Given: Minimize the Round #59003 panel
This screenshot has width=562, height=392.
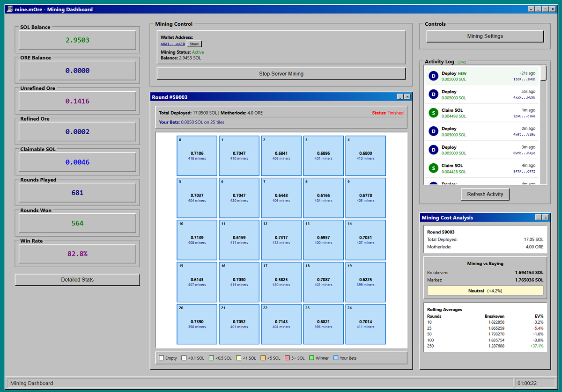Looking at the screenshot, I should tap(400, 97).
